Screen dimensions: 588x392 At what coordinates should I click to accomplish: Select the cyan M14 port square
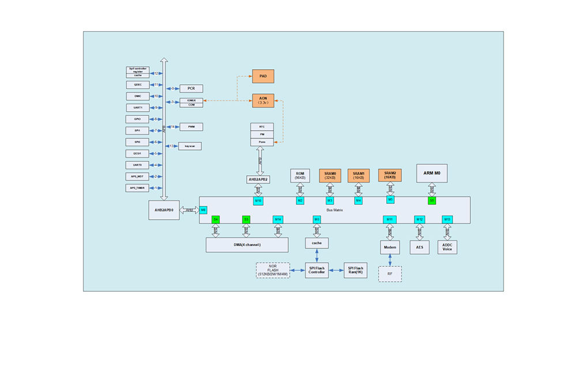click(x=278, y=220)
